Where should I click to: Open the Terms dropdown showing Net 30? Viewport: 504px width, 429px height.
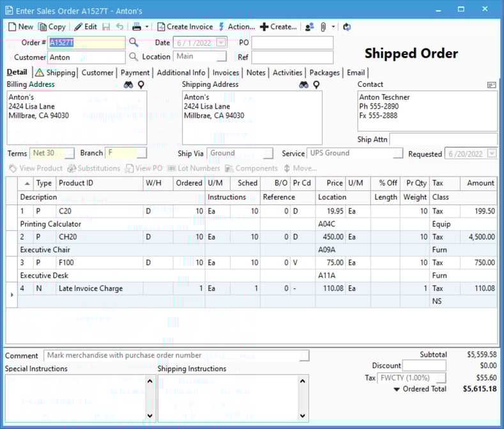click(x=69, y=153)
